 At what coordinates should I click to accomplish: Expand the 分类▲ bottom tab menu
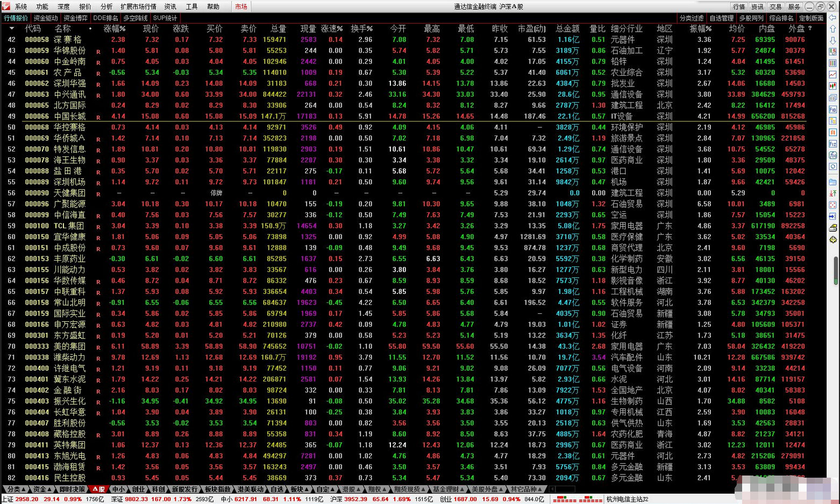16,489
